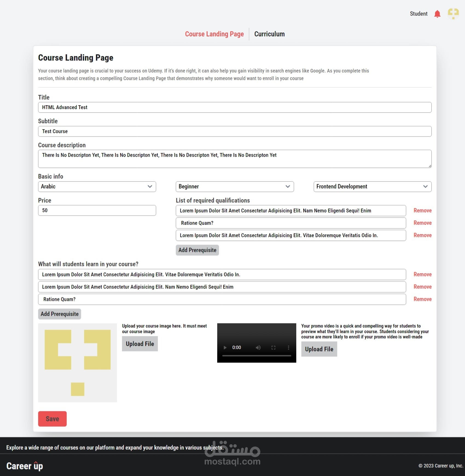Add Prerequisite under required qualifications
Image resolution: width=465 pixels, height=476 pixels.
pyautogui.click(x=197, y=250)
